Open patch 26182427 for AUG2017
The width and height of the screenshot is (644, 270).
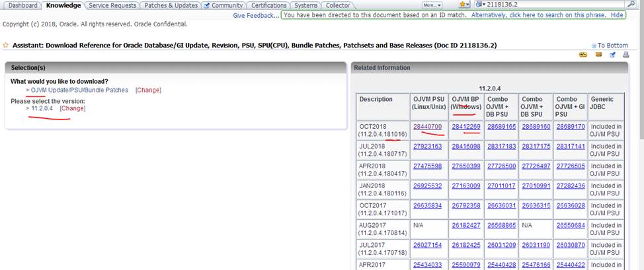[x=466, y=225]
